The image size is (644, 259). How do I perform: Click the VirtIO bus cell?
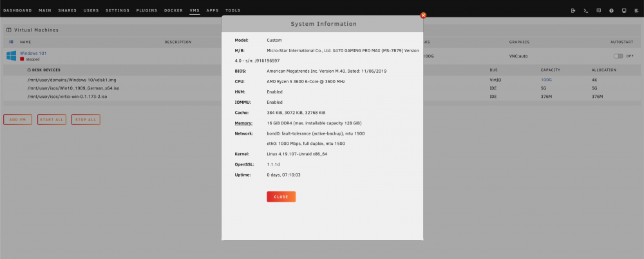coord(495,80)
